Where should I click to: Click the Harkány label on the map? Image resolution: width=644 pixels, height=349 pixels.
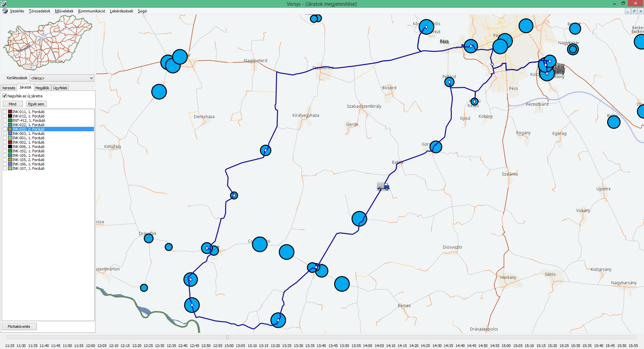coord(508,278)
